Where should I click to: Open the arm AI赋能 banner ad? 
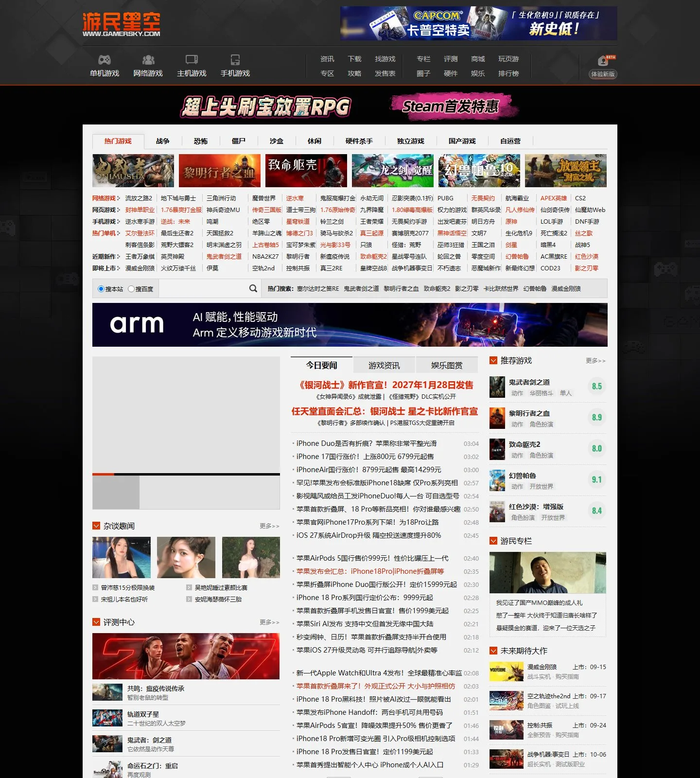click(x=350, y=325)
